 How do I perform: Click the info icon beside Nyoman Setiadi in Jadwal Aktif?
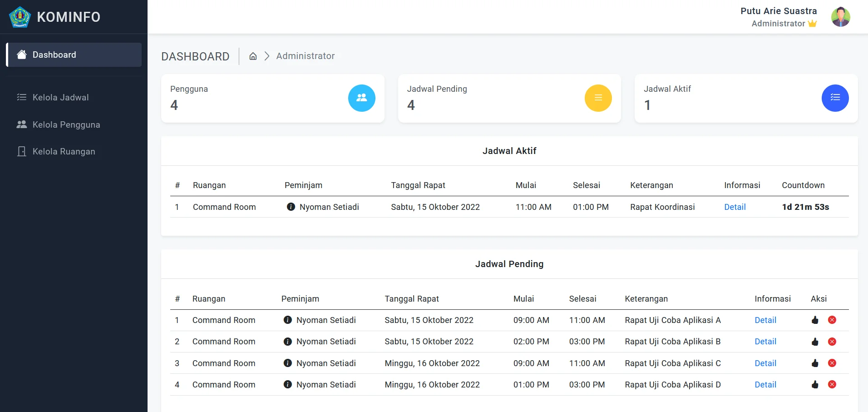pos(290,207)
